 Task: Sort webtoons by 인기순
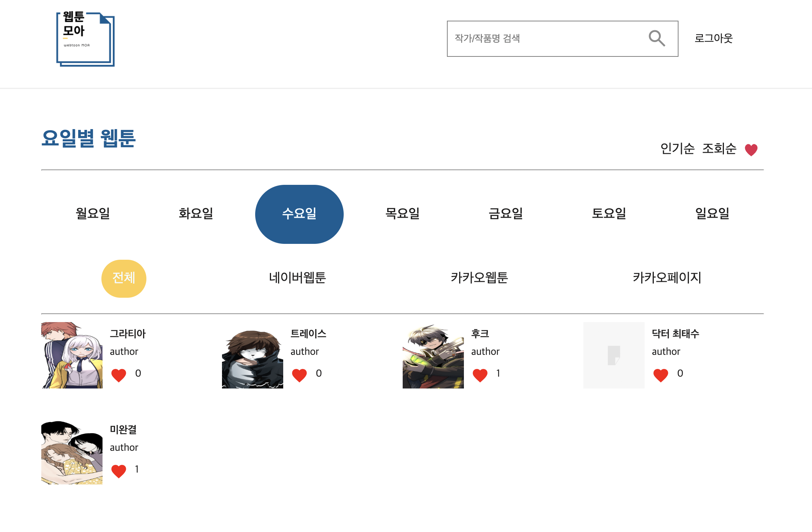coord(677,149)
